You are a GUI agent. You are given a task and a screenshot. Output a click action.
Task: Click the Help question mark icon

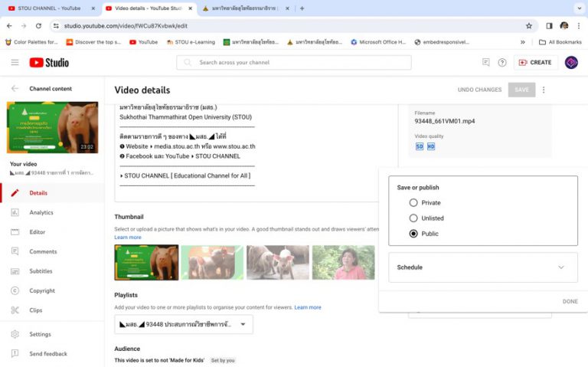point(502,62)
